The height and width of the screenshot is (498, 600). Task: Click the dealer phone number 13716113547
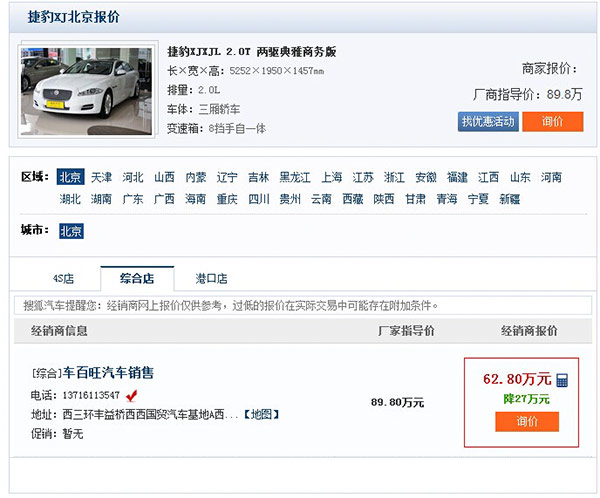[x=91, y=395]
